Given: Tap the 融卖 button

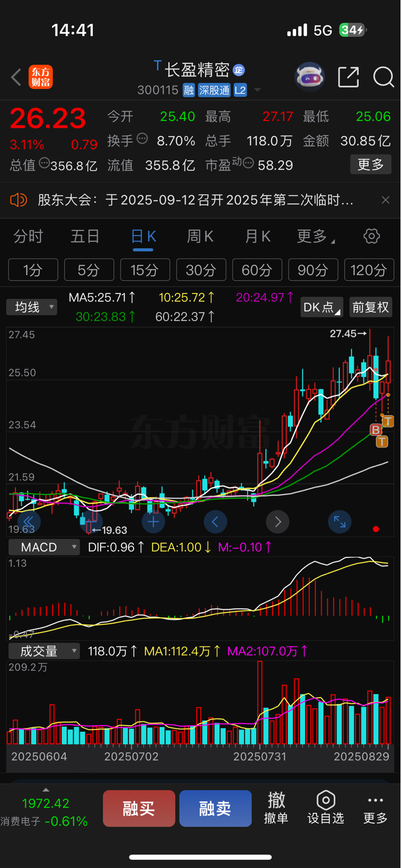Looking at the screenshot, I should click(215, 808).
